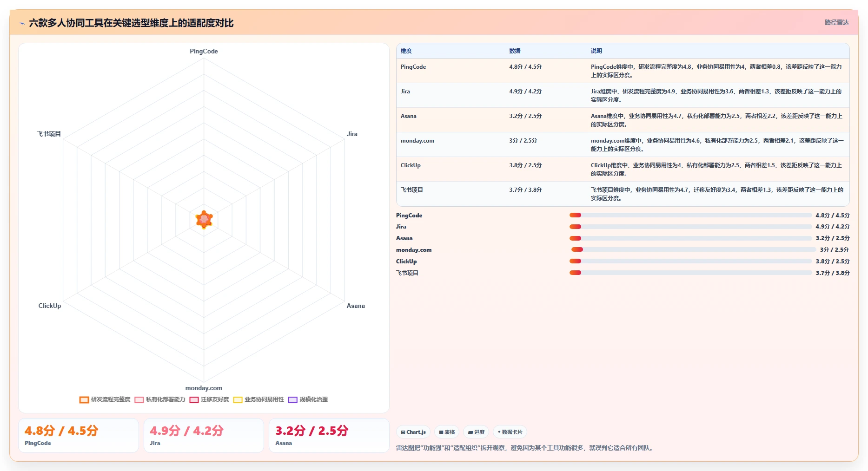Image resolution: width=868 pixels, height=471 pixels.
Task: Click the Chart.js tag chip
Action: (x=413, y=432)
